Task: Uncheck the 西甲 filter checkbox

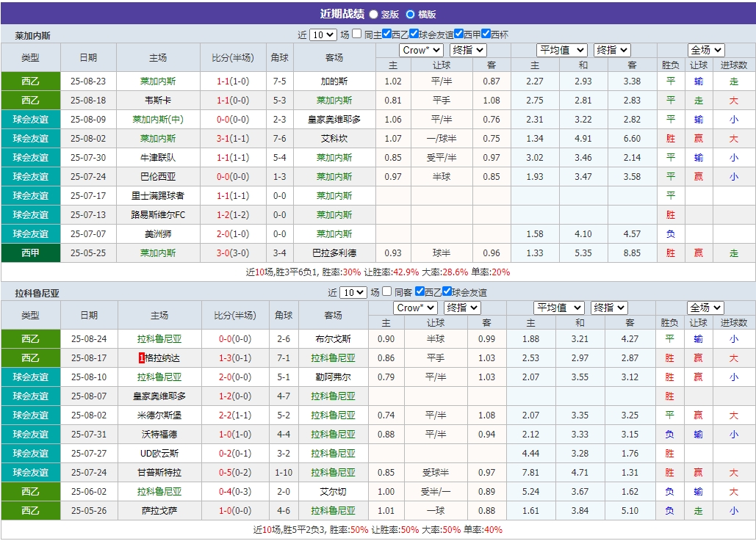Action: pyautogui.click(x=458, y=33)
